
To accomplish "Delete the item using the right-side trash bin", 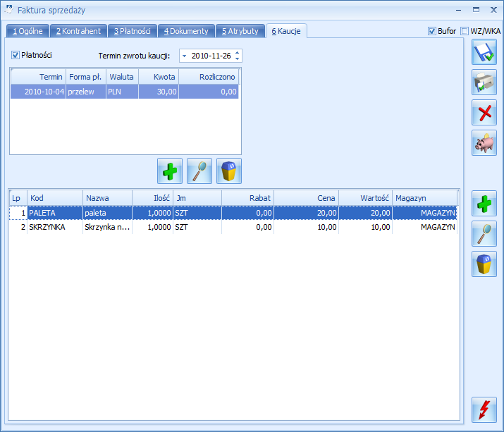I will (484, 264).
